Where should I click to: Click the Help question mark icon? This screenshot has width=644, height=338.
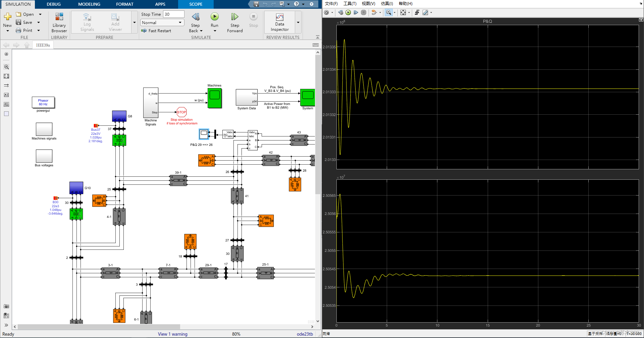297,4
